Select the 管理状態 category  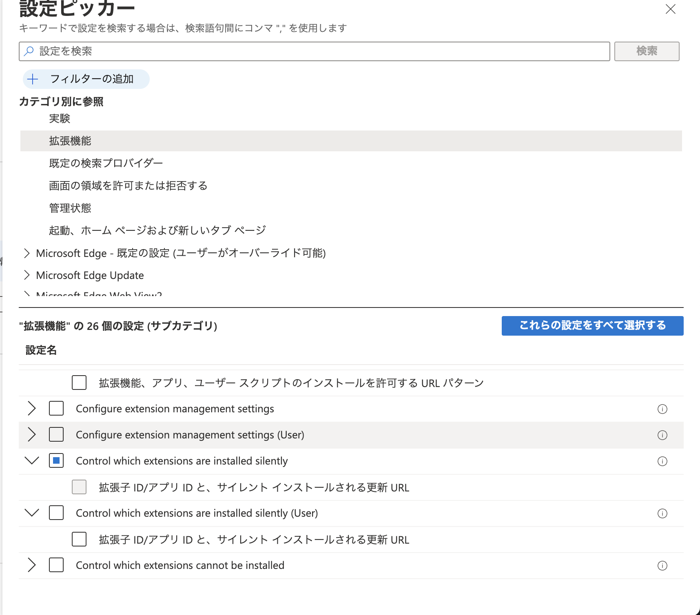[x=70, y=208]
